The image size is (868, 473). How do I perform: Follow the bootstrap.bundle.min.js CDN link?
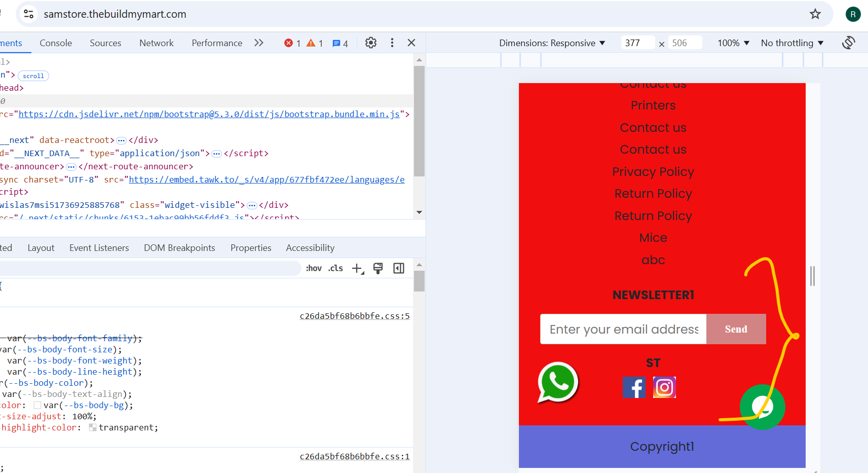(209, 115)
